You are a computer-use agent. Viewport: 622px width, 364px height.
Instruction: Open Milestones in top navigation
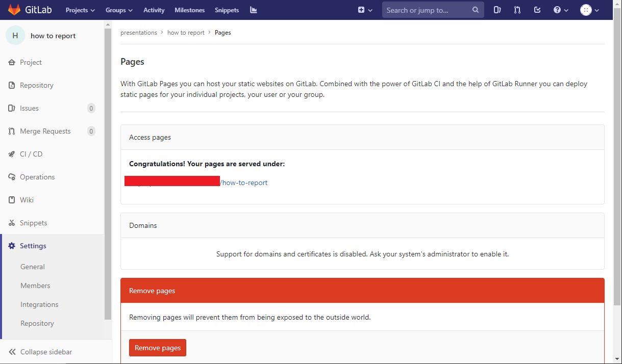[x=189, y=10]
